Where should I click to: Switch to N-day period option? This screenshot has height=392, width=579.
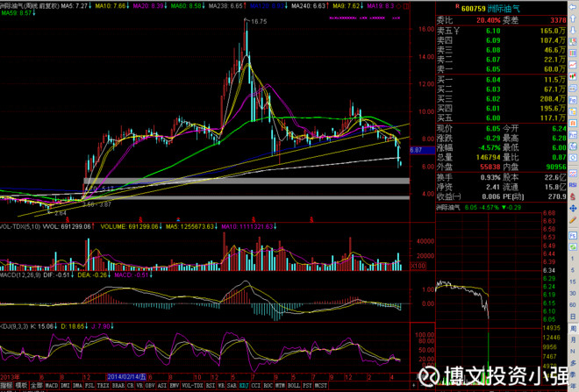click(x=573, y=351)
